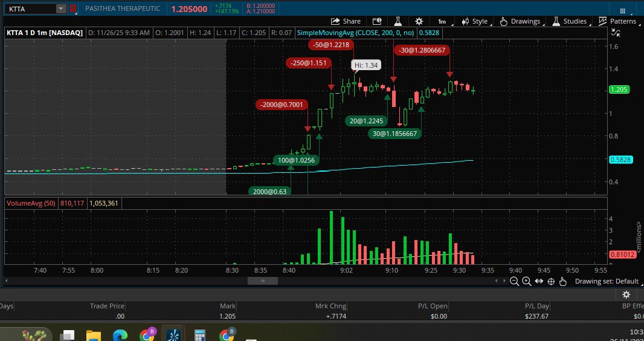This screenshot has height=341, width=644.
Task: Click the VolumeAvg (50) study label
Action: 31,203
